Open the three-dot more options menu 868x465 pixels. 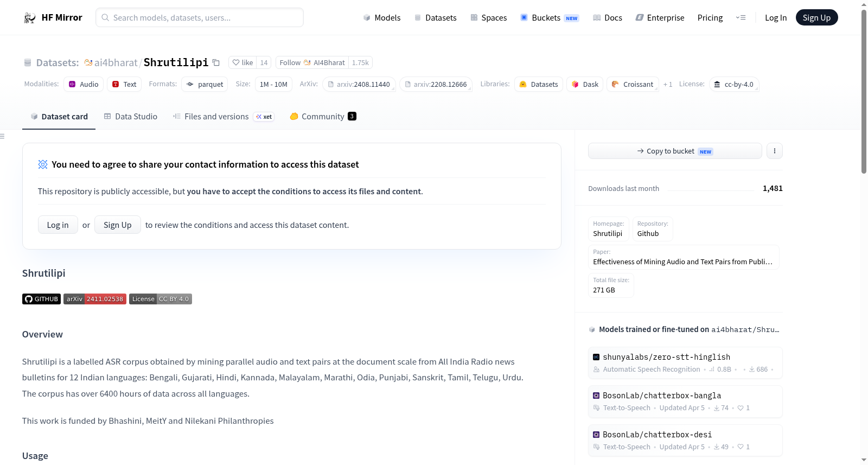[775, 151]
